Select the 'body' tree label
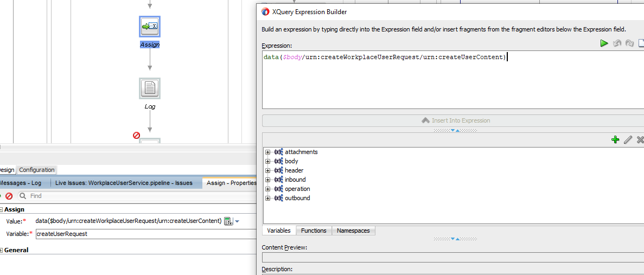644x275 pixels. 291,161
